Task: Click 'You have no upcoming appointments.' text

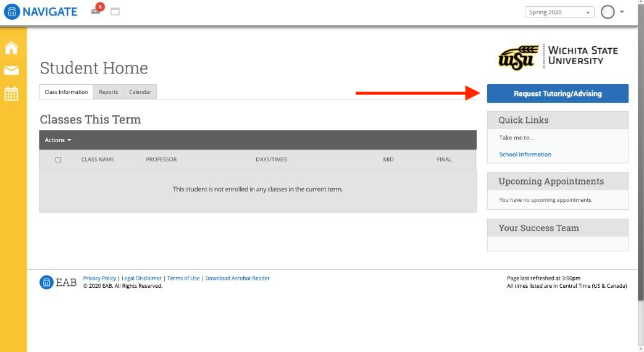Action: coord(545,200)
